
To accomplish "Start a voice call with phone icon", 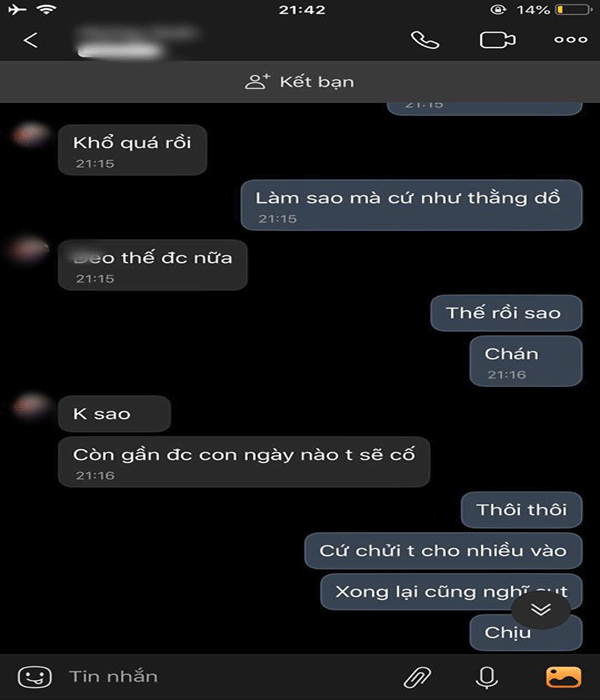I will (x=425, y=40).
